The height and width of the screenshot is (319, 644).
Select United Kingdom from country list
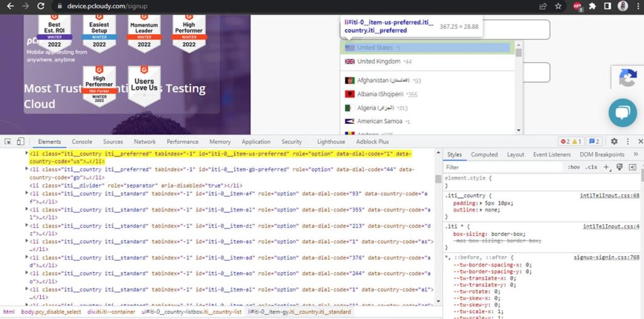coord(379,62)
